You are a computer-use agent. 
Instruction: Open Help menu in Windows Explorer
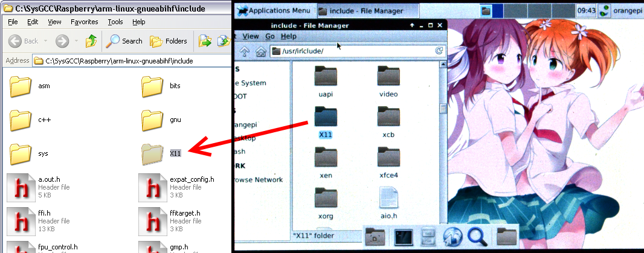[x=139, y=22]
